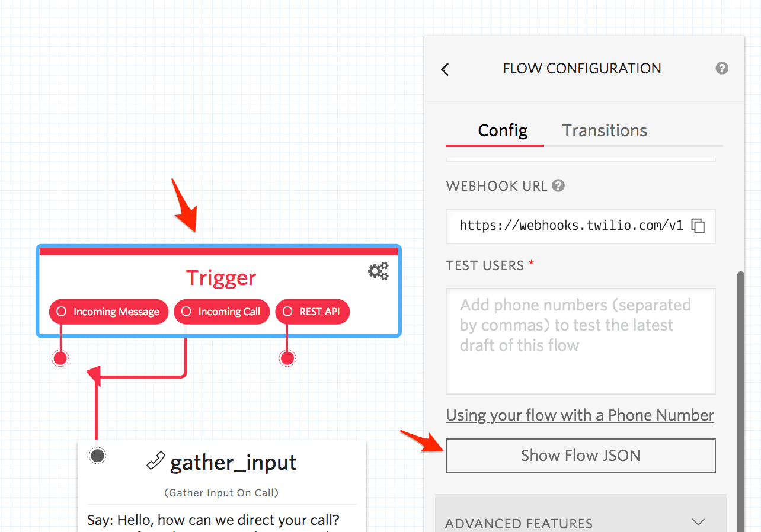Click gather_input's gray connector dot

(x=97, y=455)
